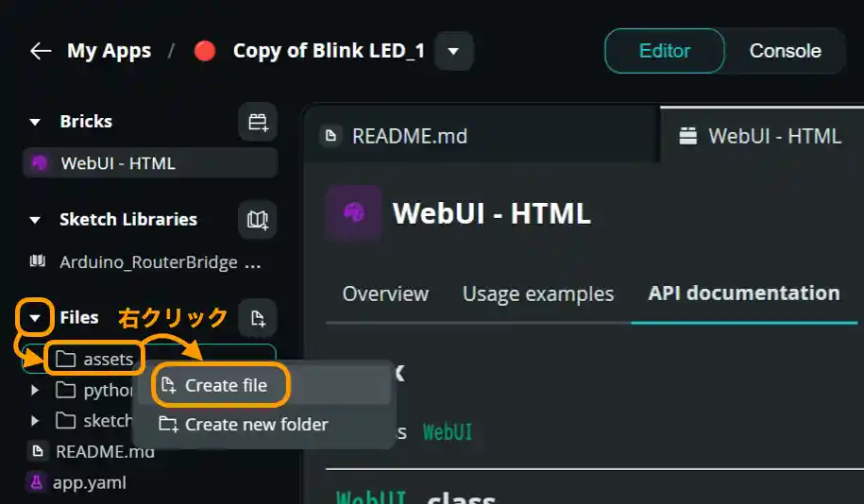Click the red app status icon
864x504 pixels.
(205, 51)
